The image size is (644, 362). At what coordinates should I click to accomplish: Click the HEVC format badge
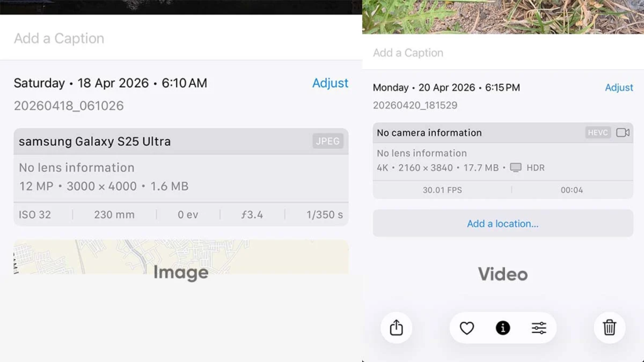597,133
